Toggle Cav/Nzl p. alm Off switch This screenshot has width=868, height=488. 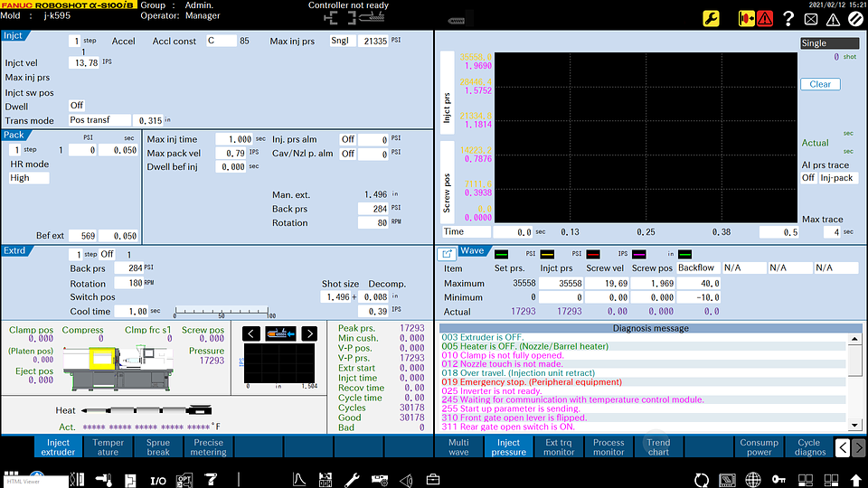(x=347, y=154)
